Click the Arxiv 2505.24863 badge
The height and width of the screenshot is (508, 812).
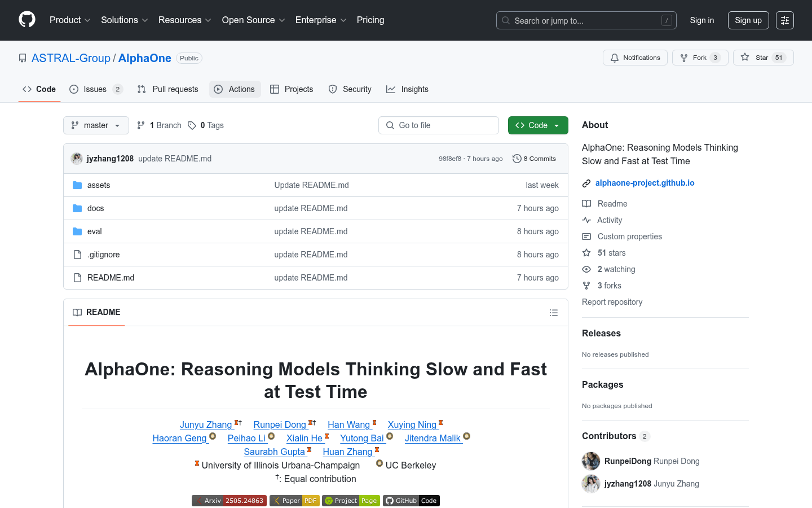point(229,501)
